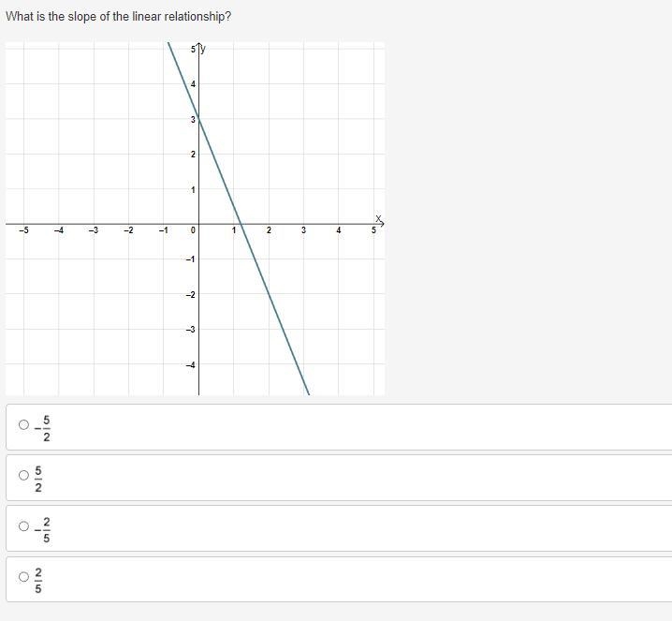Click the −2 tick label on the y-axis
The image size is (672, 621).
pyautogui.click(x=190, y=295)
